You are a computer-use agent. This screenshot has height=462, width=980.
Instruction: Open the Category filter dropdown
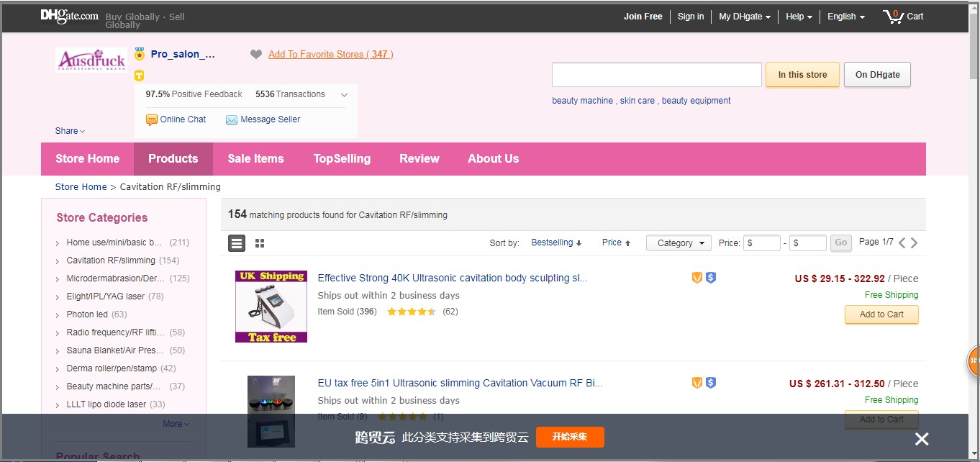[679, 243]
